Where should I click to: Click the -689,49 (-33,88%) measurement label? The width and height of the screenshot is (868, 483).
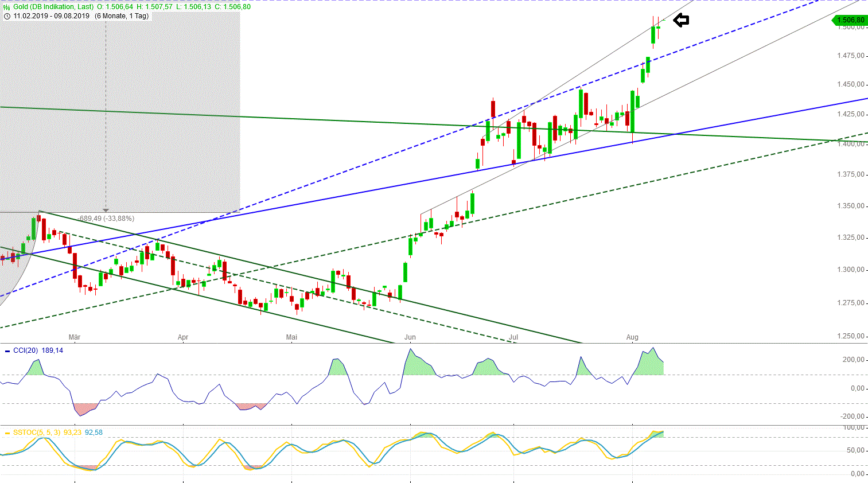tap(106, 219)
